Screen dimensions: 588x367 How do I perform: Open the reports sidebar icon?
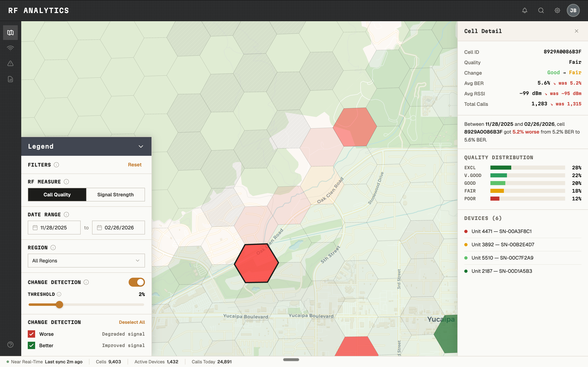point(10,79)
